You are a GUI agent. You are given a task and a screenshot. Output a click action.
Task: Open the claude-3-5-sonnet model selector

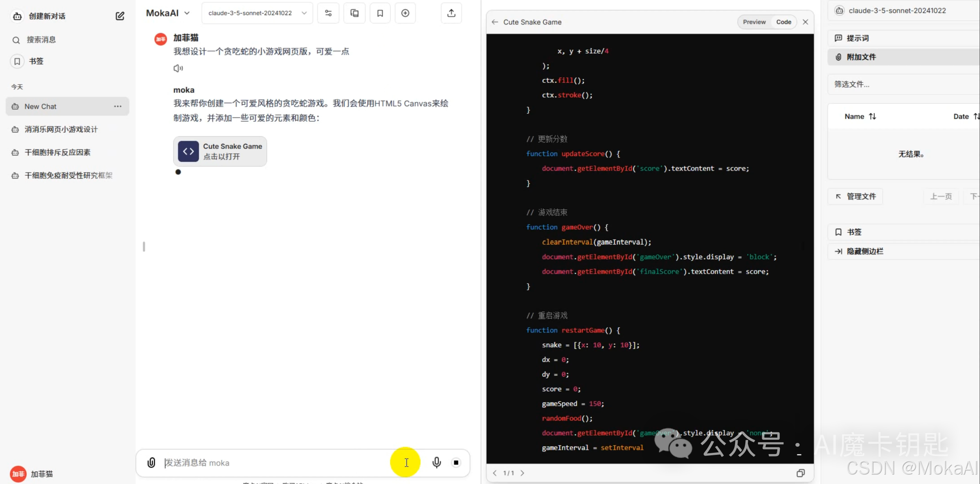point(257,13)
